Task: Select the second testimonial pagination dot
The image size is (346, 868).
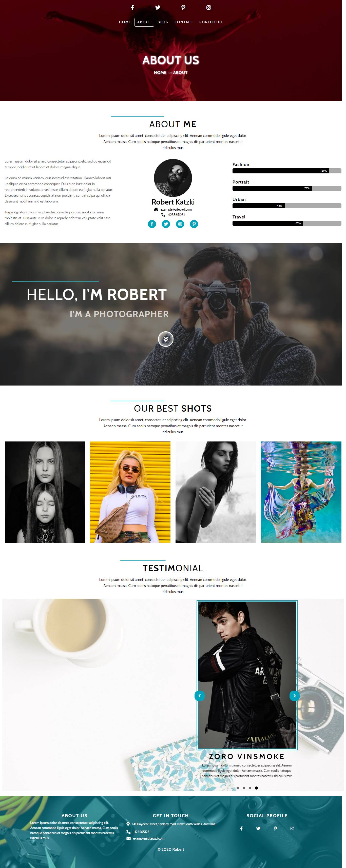Action: point(244,788)
